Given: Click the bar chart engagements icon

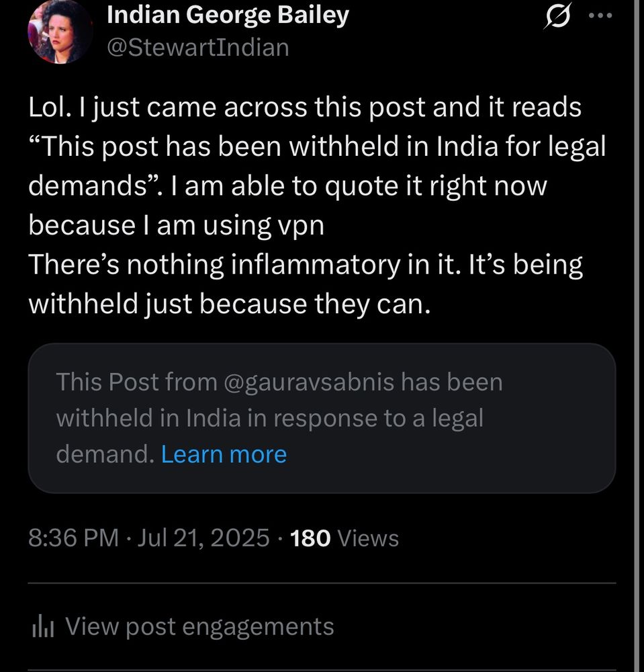Looking at the screenshot, I should [42, 626].
